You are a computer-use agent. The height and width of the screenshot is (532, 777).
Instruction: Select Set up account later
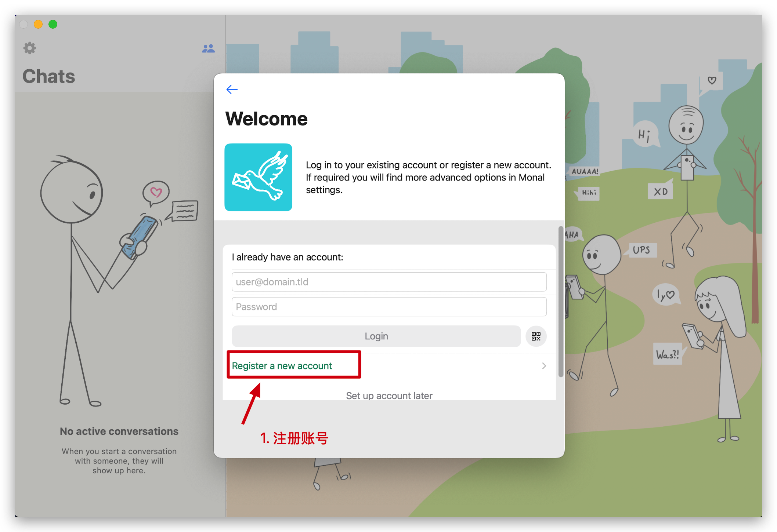[x=389, y=396]
